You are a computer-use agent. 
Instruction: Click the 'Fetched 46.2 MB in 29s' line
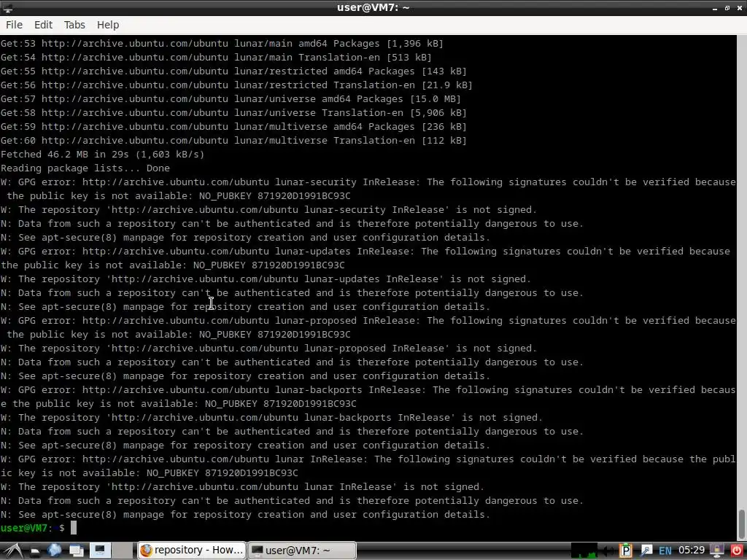[102, 155]
